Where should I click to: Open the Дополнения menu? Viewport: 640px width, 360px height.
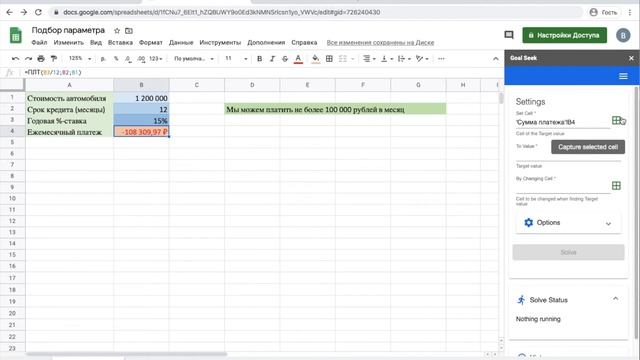pos(266,42)
